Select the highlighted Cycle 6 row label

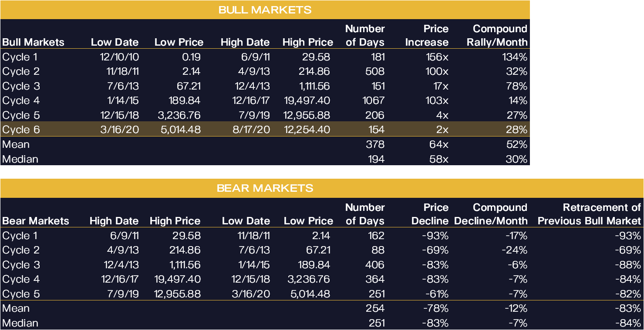tap(21, 130)
